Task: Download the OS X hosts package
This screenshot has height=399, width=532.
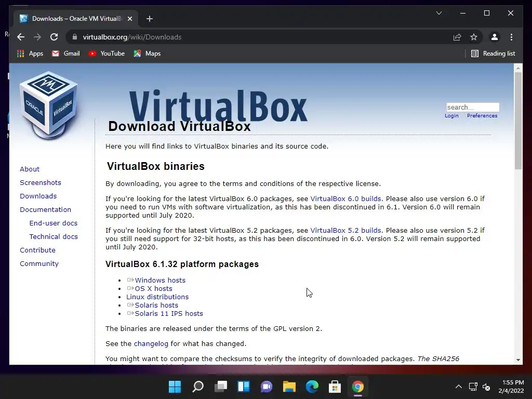Action: [153, 288]
